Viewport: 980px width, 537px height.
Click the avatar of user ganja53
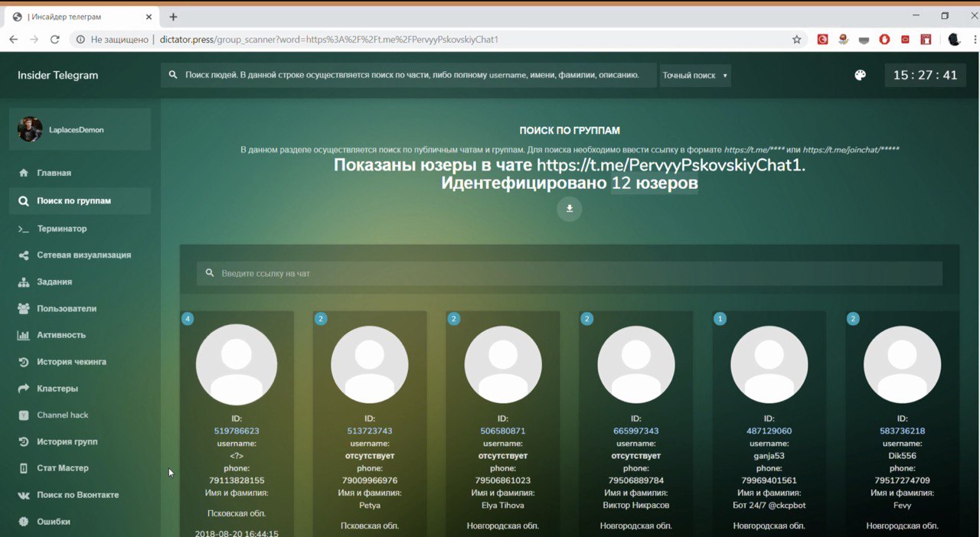click(769, 365)
